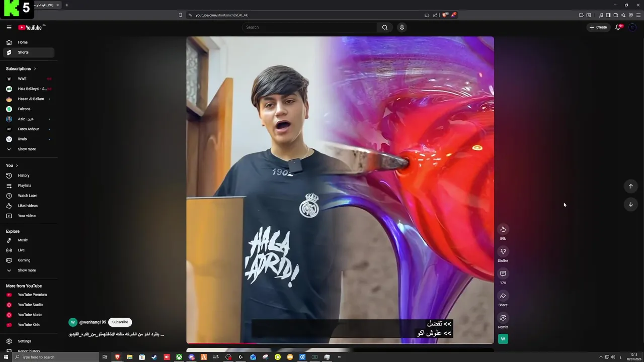Open Your videos
The image size is (644, 362).
coord(29,216)
